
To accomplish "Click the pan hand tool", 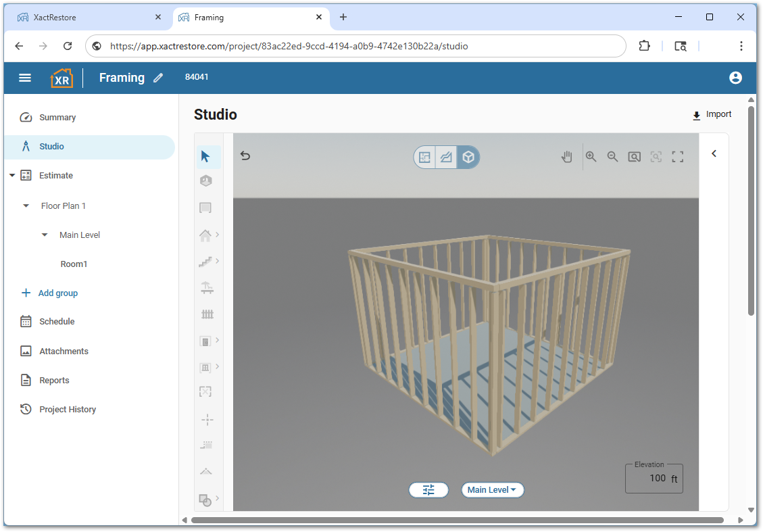I will [566, 156].
